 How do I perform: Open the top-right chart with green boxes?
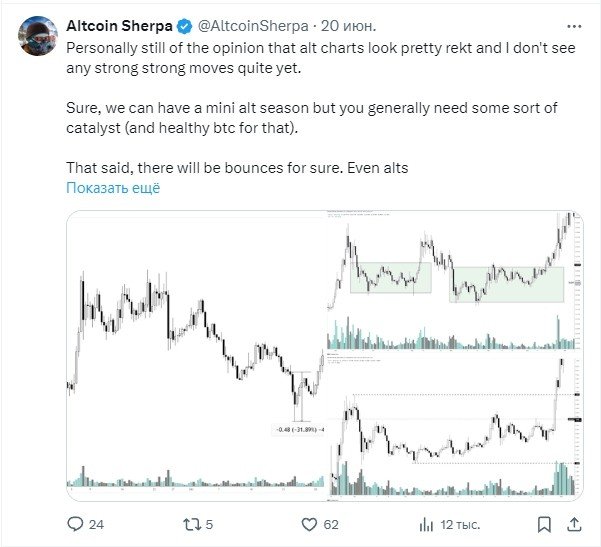tap(454, 280)
